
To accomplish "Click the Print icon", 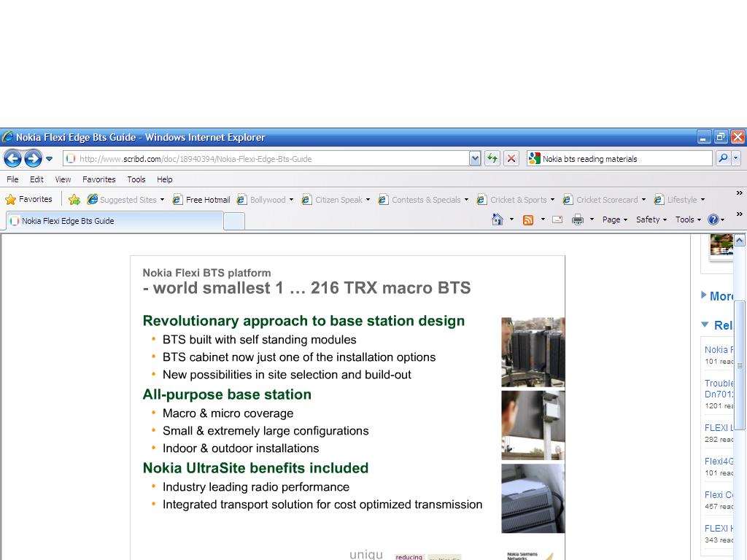I will point(578,219).
